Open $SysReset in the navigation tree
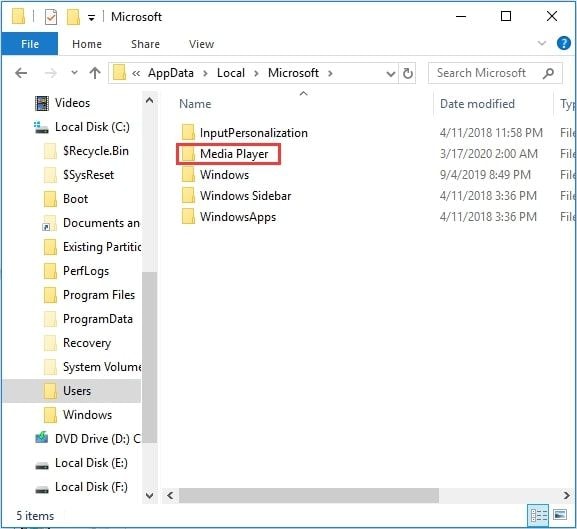Viewport: 577px width, 529px height. (88, 175)
